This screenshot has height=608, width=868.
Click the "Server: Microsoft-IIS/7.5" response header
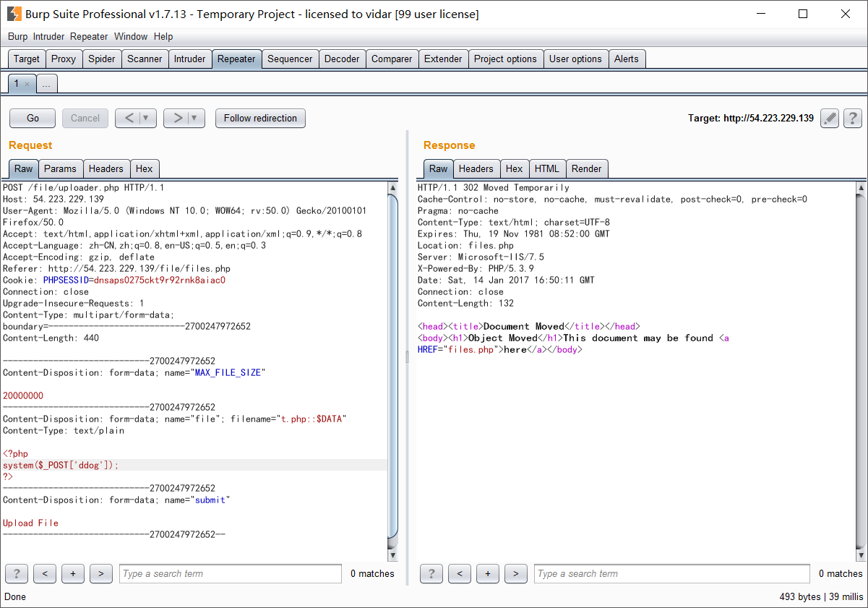click(481, 257)
